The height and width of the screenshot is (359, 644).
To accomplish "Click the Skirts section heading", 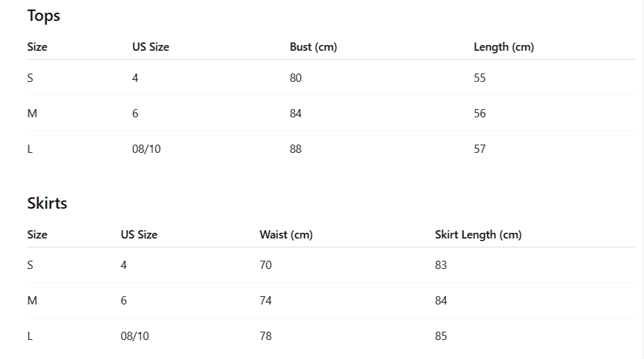I will click(47, 204).
